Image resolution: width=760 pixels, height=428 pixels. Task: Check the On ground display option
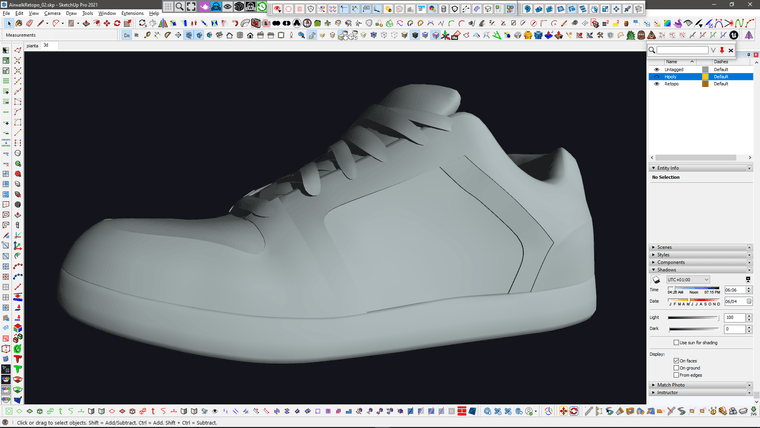point(677,367)
